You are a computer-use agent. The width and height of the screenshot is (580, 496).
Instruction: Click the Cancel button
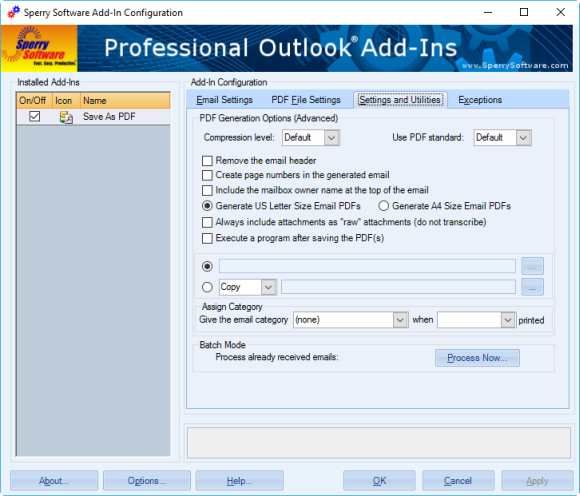coord(458,480)
